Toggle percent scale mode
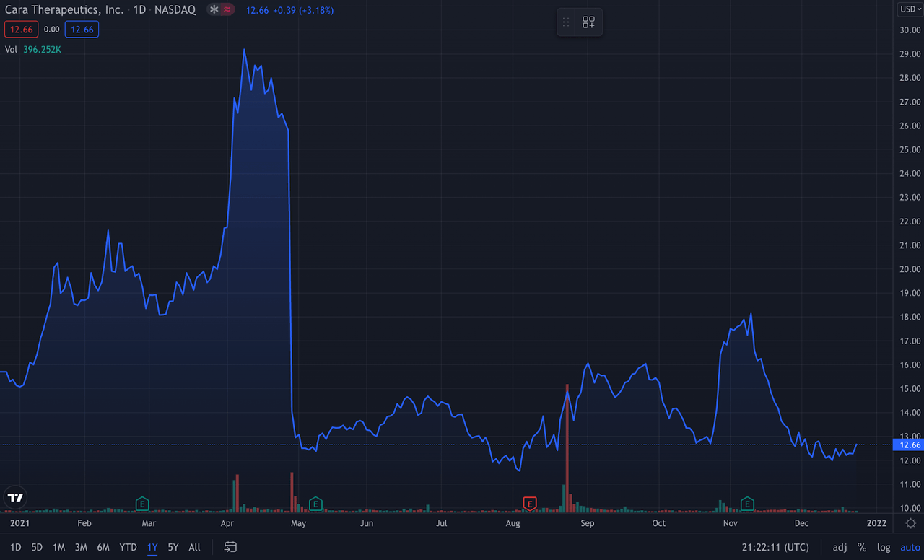Screen dimensions: 924x560 (862, 548)
